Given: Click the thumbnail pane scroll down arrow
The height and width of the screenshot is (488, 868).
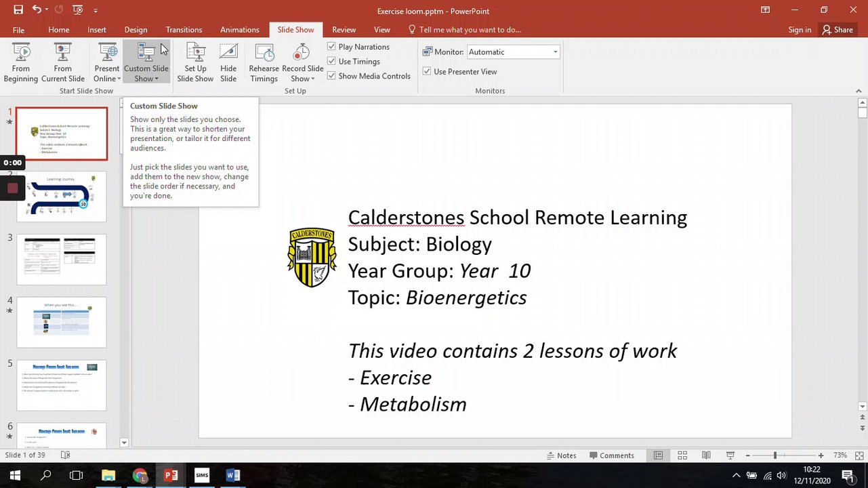Looking at the screenshot, I should coord(123,443).
